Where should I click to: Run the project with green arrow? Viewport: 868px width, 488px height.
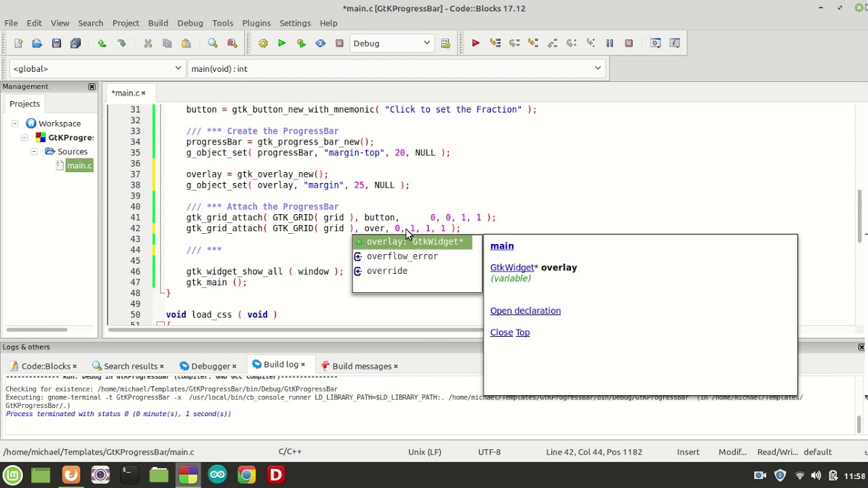point(282,43)
